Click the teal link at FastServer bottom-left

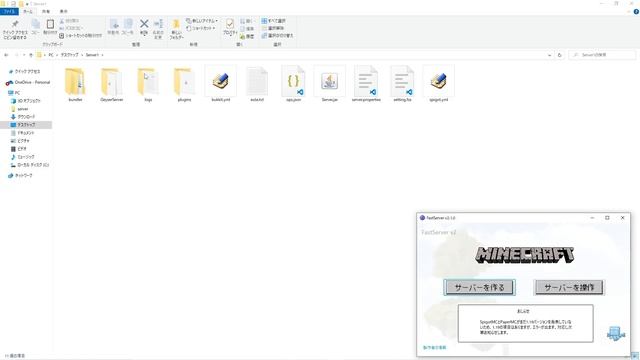(x=435, y=347)
